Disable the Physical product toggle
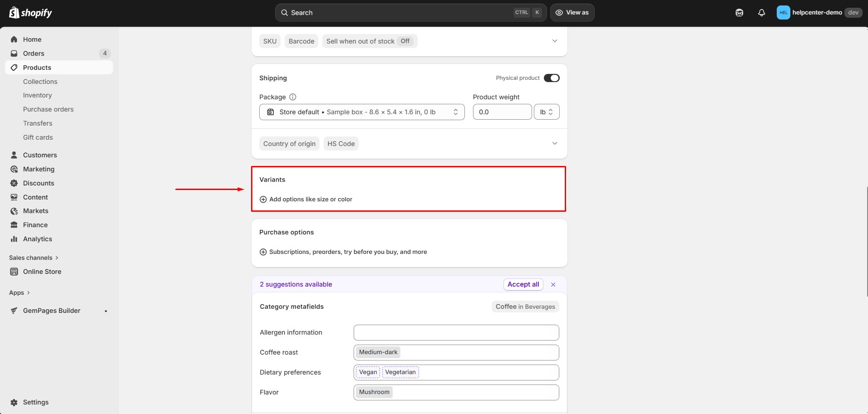This screenshot has width=868, height=414. click(552, 78)
